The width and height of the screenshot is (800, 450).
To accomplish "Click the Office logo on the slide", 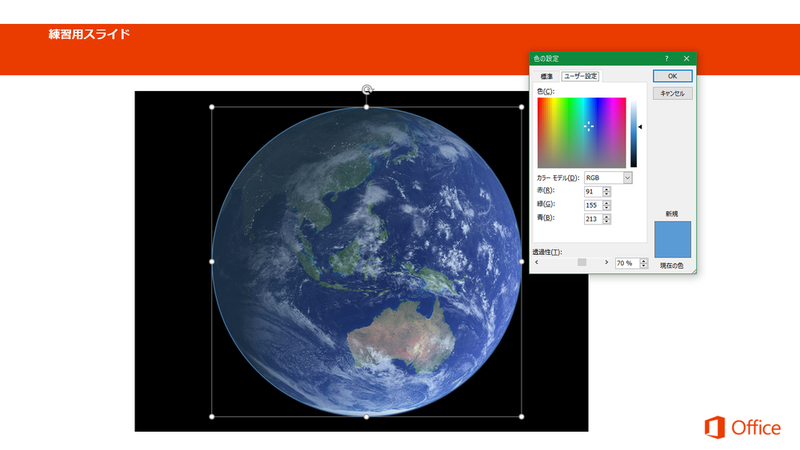I will coord(741,427).
